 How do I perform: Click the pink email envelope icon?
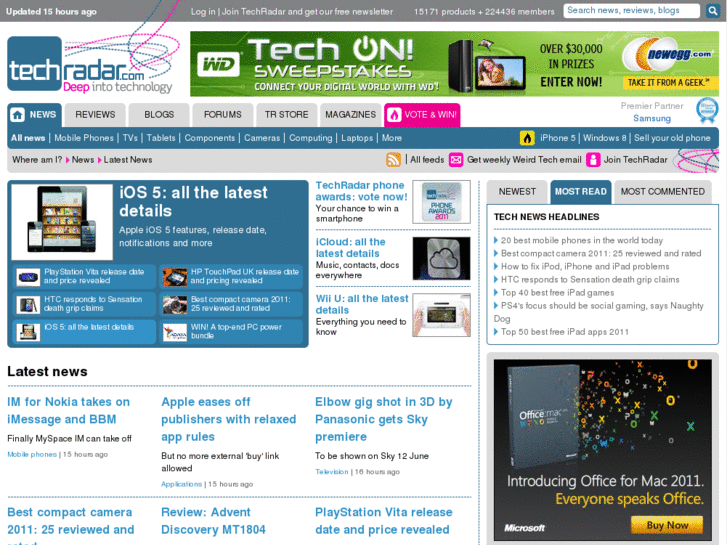[x=456, y=160]
